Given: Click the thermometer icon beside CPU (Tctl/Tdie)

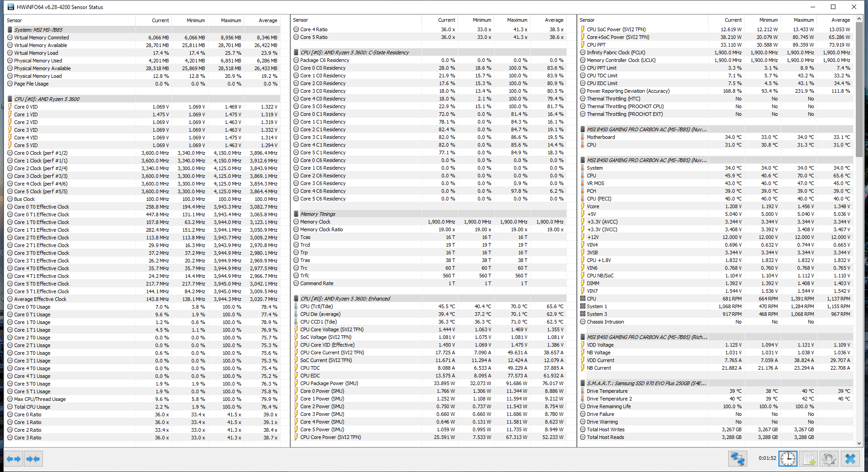Looking at the screenshot, I should [296, 306].
